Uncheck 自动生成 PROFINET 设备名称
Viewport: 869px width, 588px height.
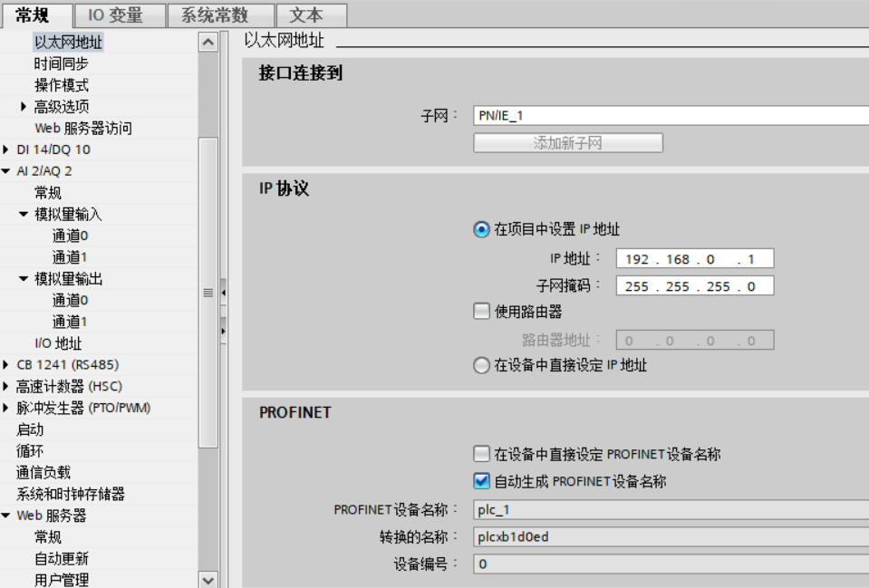[x=481, y=481]
